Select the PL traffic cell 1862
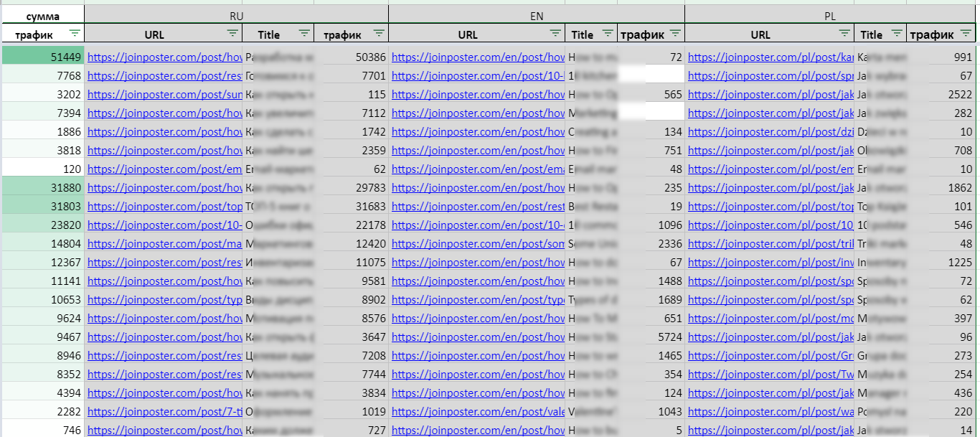Screen dimensions: 980x437 tap(941, 187)
